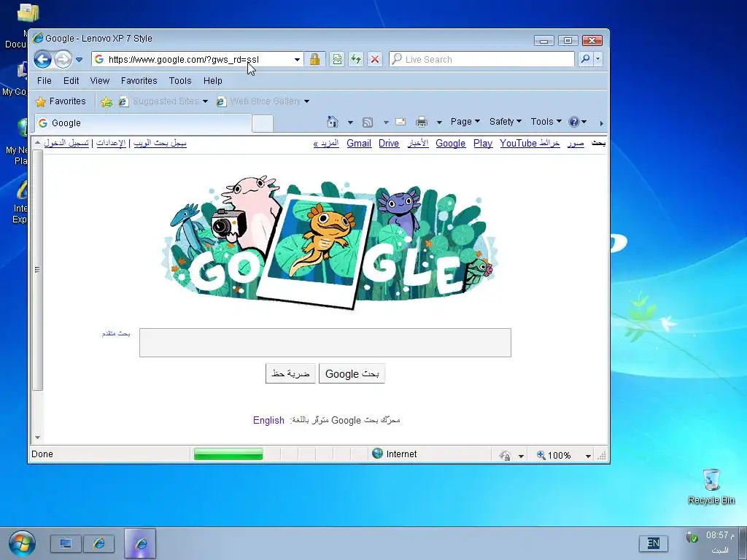Click the axolotl Google Doodle image
Image resolution: width=747 pixels, height=560 pixels.
[x=329, y=242]
